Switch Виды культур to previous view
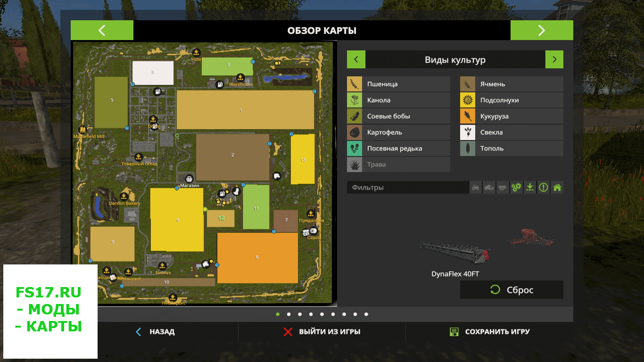Screen dimensions: 644x362 pyautogui.click(x=356, y=60)
